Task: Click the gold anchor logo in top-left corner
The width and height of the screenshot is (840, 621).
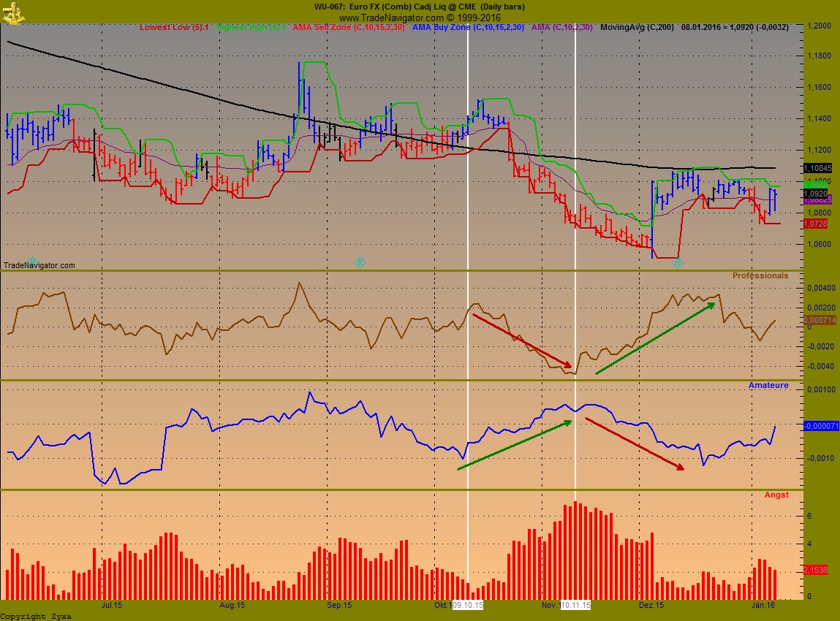Action: 12,12
